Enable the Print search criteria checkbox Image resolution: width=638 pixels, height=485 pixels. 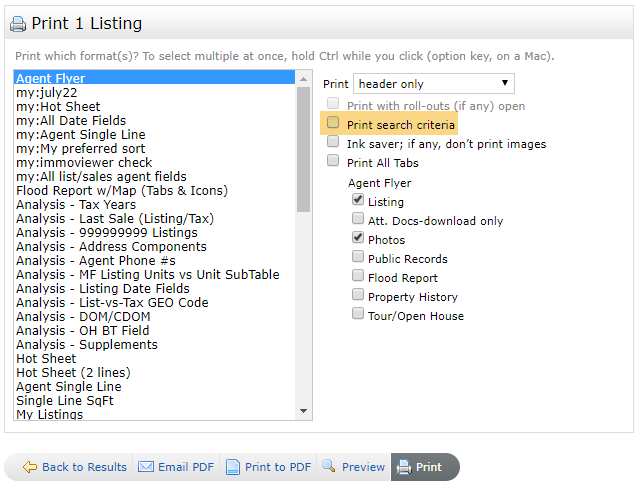click(x=333, y=124)
